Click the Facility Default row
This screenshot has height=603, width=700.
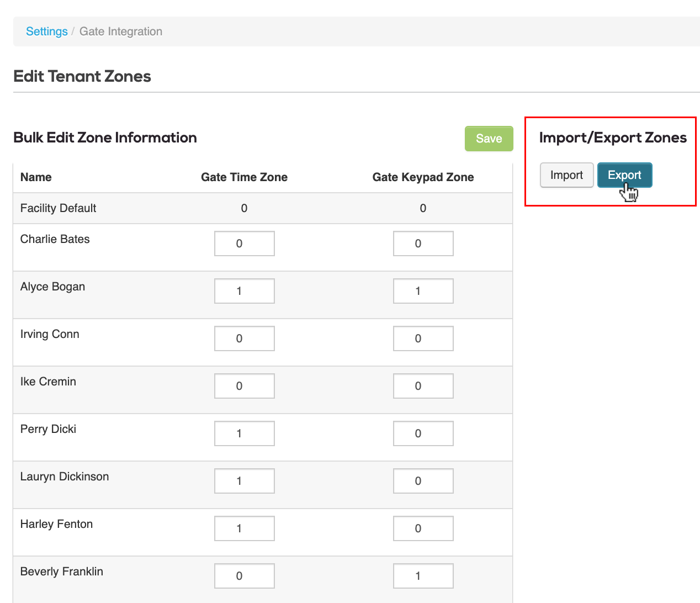click(244, 208)
